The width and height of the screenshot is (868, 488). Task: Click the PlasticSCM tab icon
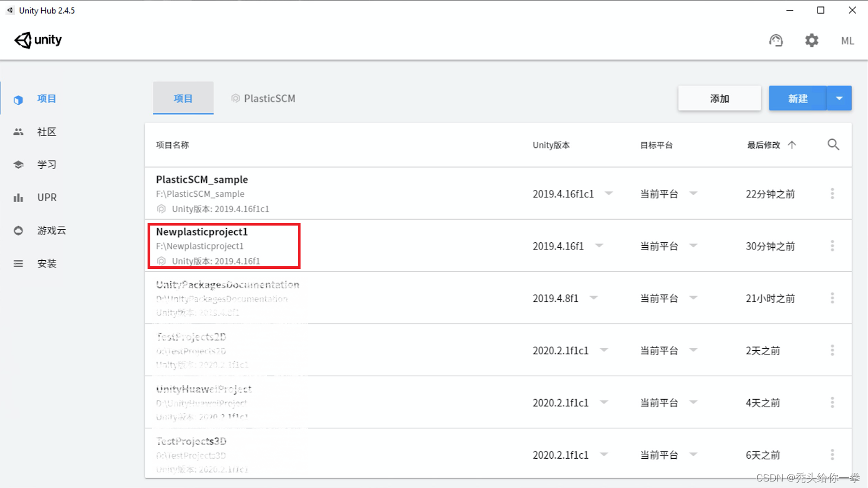coord(235,98)
